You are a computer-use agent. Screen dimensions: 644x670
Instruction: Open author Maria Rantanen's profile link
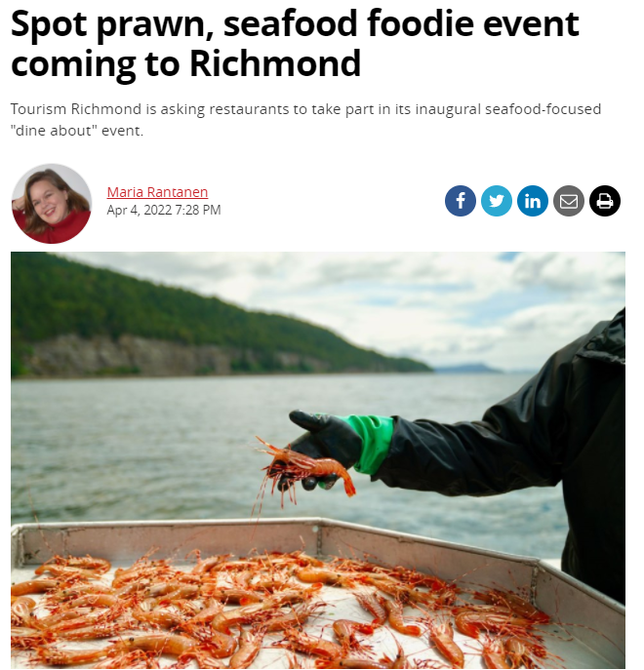(x=157, y=192)
